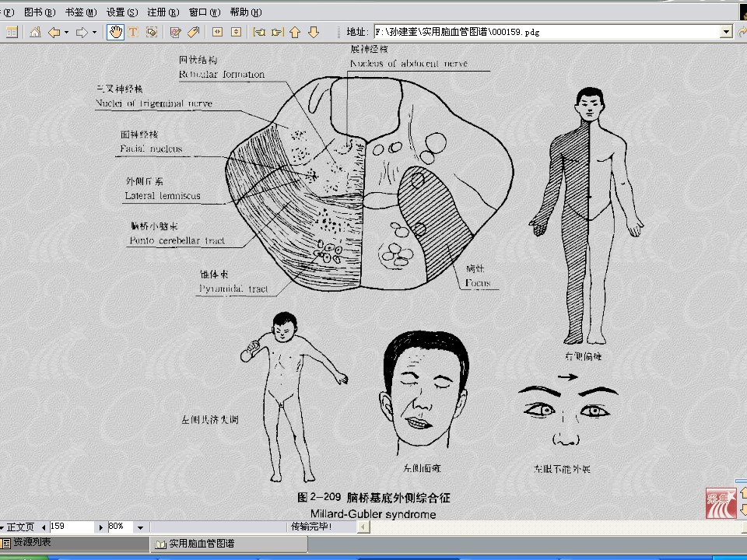This screenshot has width=747, height=560.
Task: Click the go button beside address bar
Action: [x=741, y=32]
